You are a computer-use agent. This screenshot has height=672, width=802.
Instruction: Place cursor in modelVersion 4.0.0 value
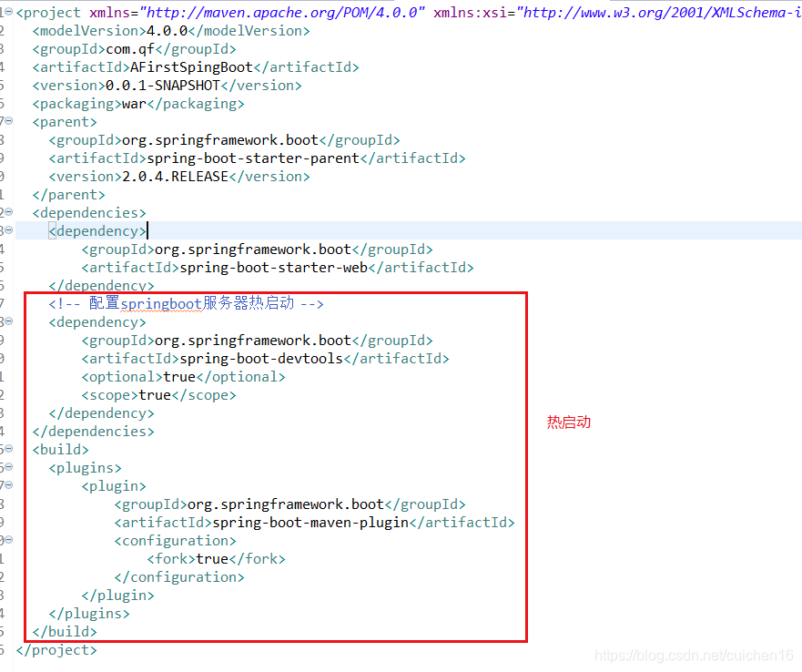pyautogui.click(x=168, y=31)
